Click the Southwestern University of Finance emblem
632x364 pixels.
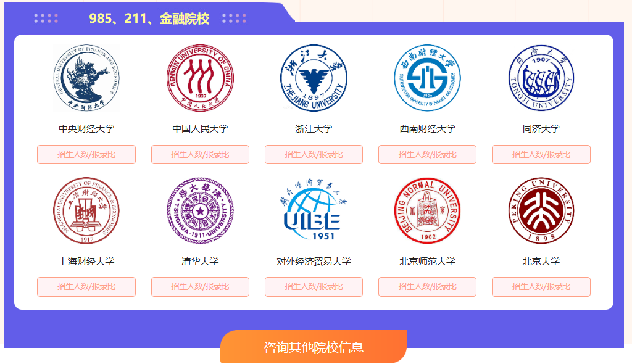tap(427, 78)
